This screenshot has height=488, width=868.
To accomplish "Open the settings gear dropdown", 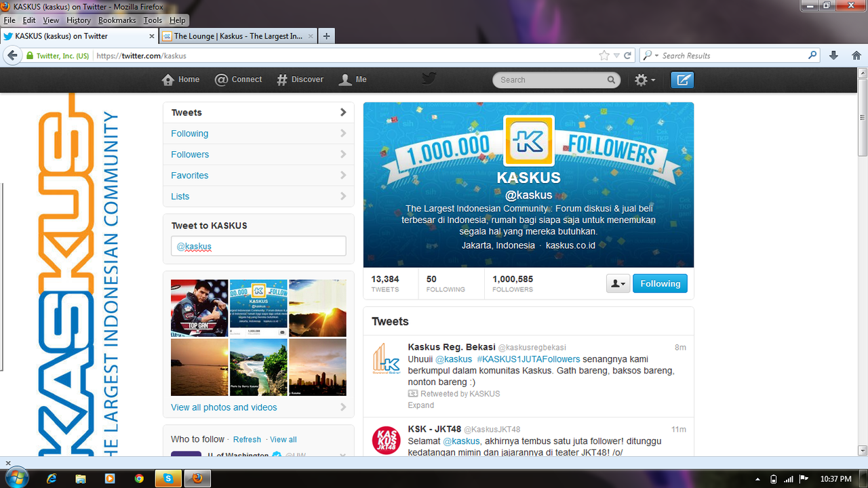I will tap(644, 80).
